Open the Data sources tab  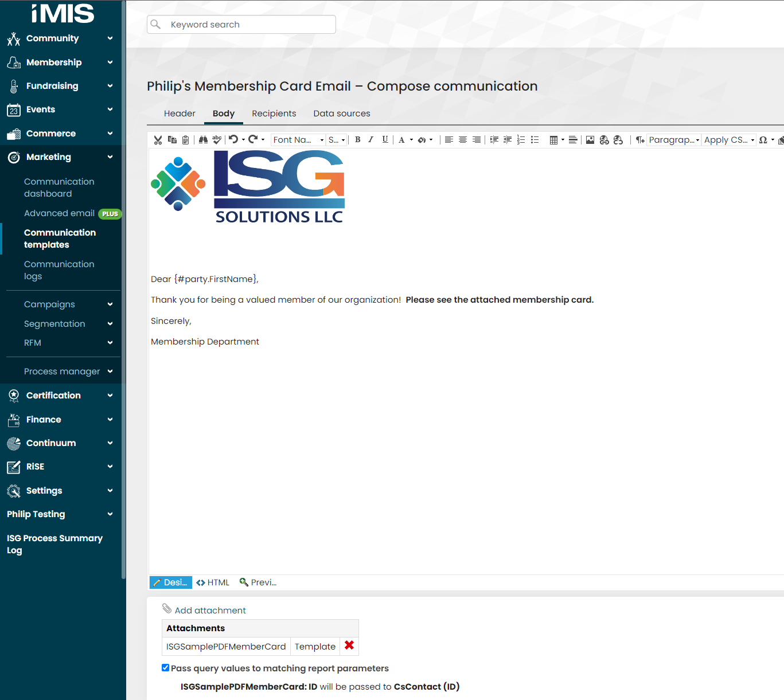pos(341,114)
